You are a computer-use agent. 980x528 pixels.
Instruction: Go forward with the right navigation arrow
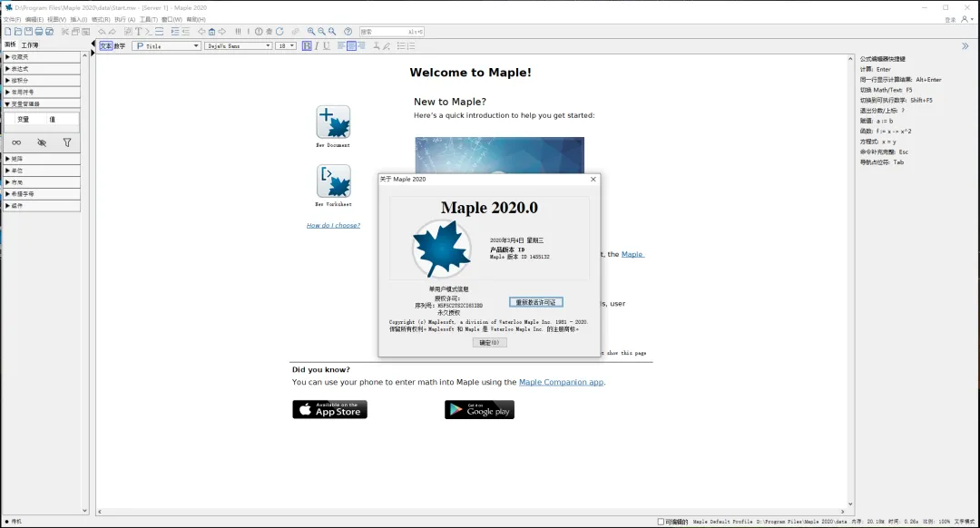point(222,31)
